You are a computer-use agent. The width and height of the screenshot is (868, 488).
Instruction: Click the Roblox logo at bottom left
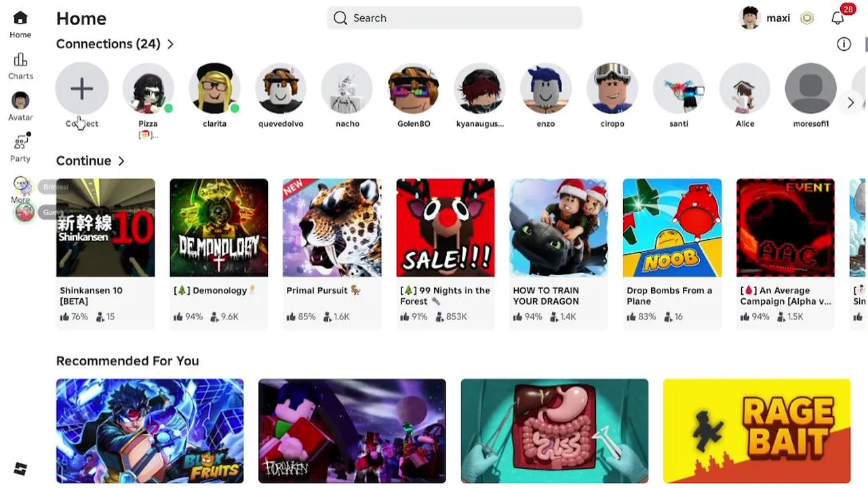(20, 468)
